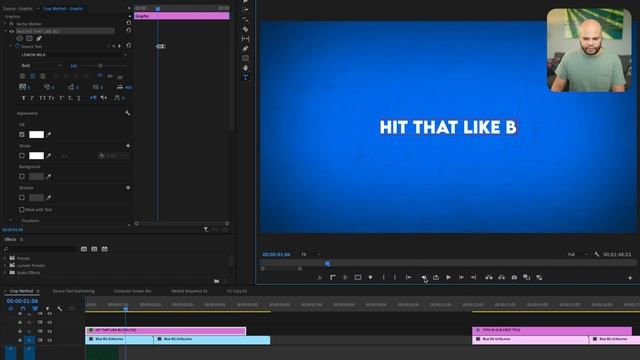Open timeline display settings wrench
The height and width of the screenshot is (360, 640).
[60, 309]
